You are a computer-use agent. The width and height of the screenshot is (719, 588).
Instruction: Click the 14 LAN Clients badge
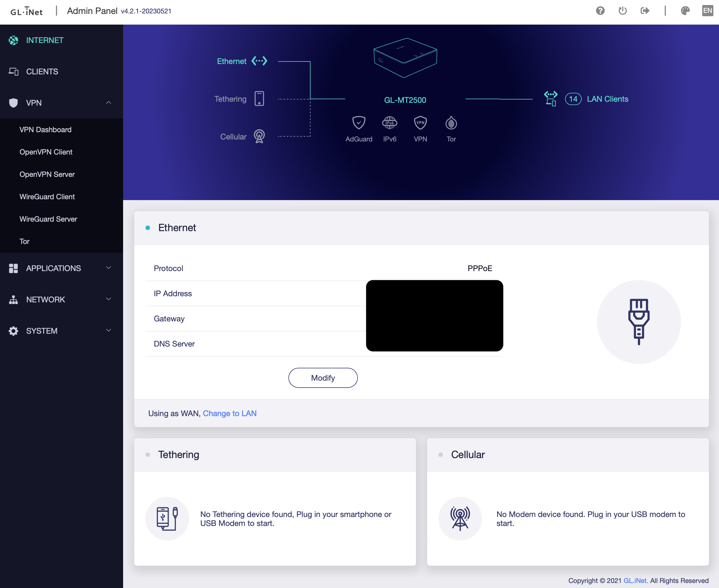click(573, 99)
